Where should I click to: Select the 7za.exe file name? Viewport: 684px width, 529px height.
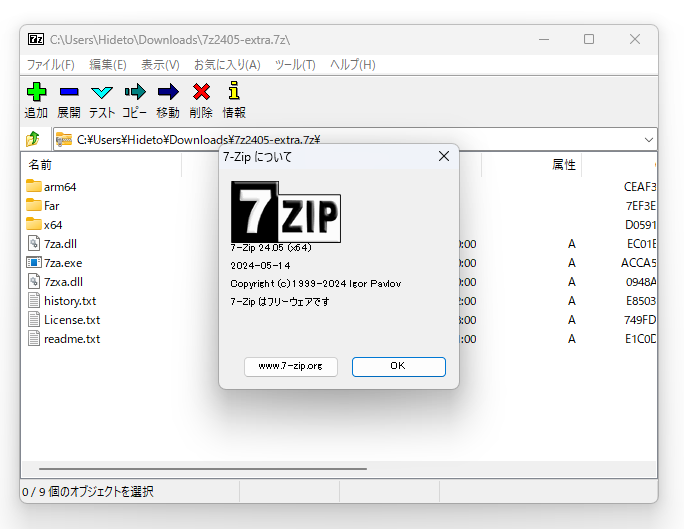pyautogui.click(x=63, y=263)
